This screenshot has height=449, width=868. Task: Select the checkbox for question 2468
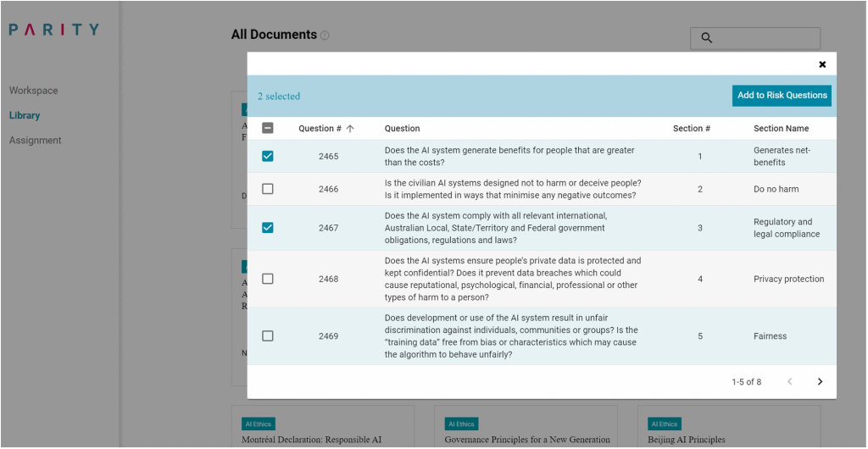click(268, 279)
